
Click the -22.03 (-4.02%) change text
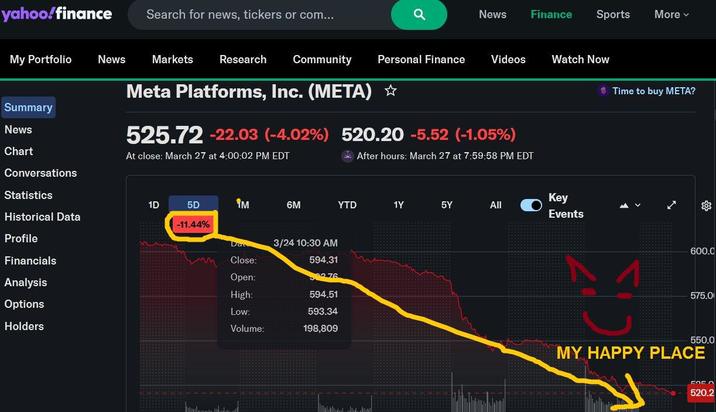pyautogui.click(x=269, y=135)
